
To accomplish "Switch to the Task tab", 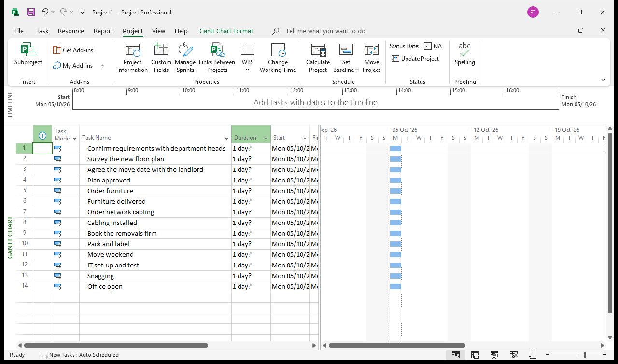I will (42, 31).
